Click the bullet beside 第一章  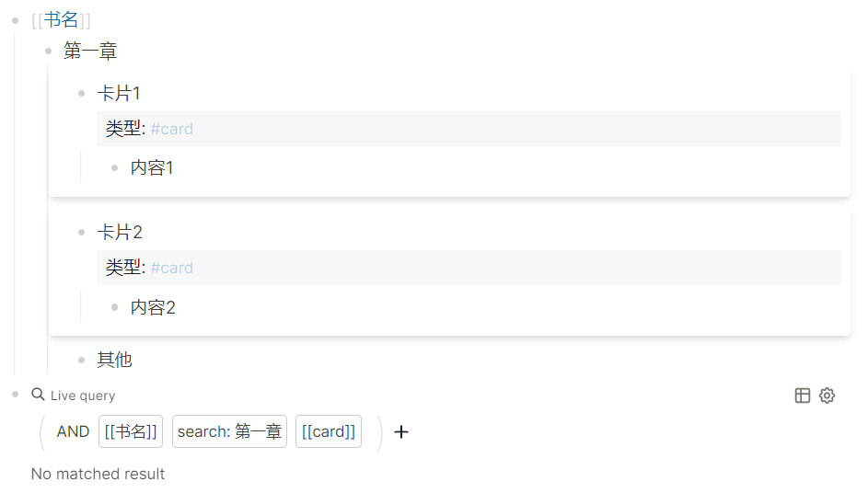[x=48, y=51]
